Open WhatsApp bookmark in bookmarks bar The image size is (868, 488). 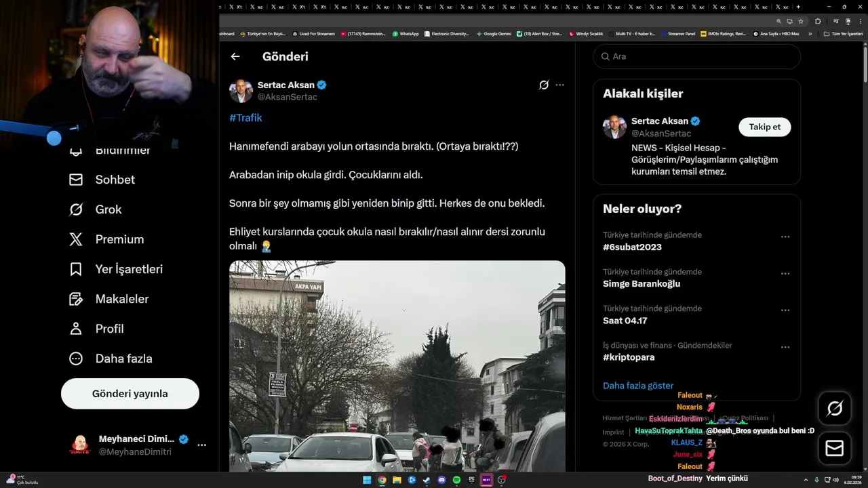click(x=406, y=33)
